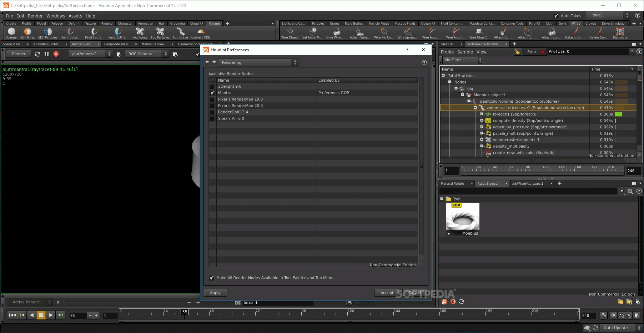Screen dimensions: 644x333
Task: Play the animation forward
Action: pos(51,315)
